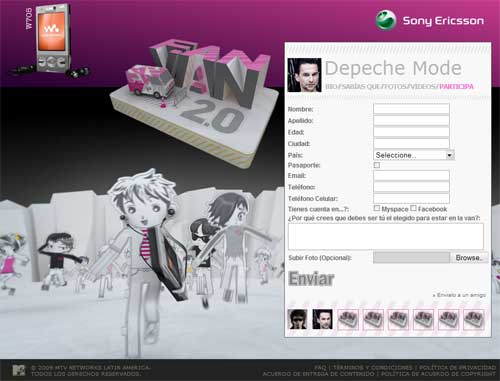Click the Subir Foto file path field
500x381 pixels.
[411, 258]
